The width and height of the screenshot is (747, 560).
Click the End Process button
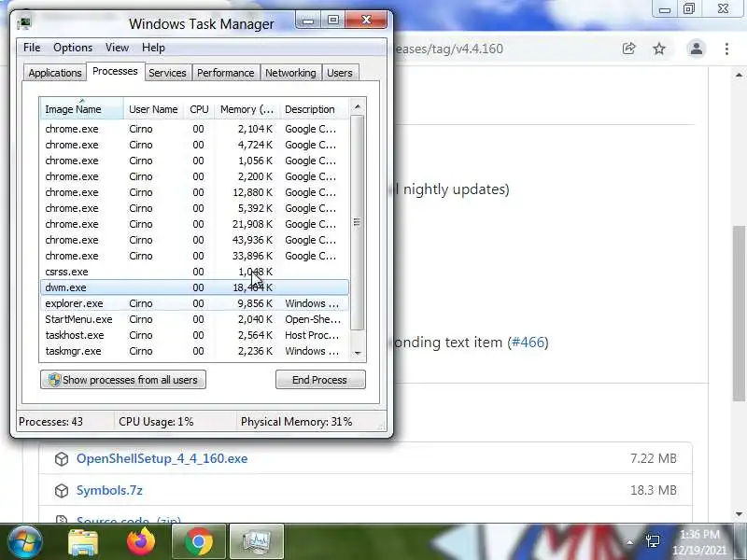(320, 380)
